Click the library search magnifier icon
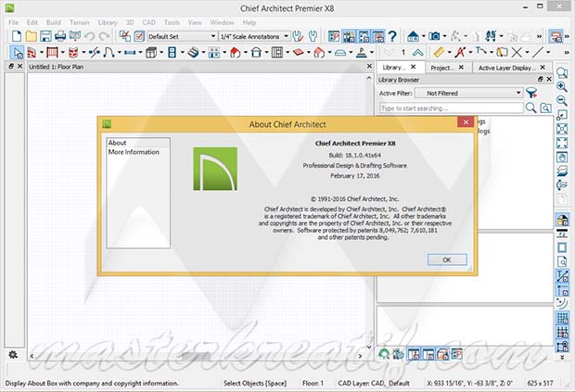The height and width of the screenshot is (392, 575). [x=530, y=107]
